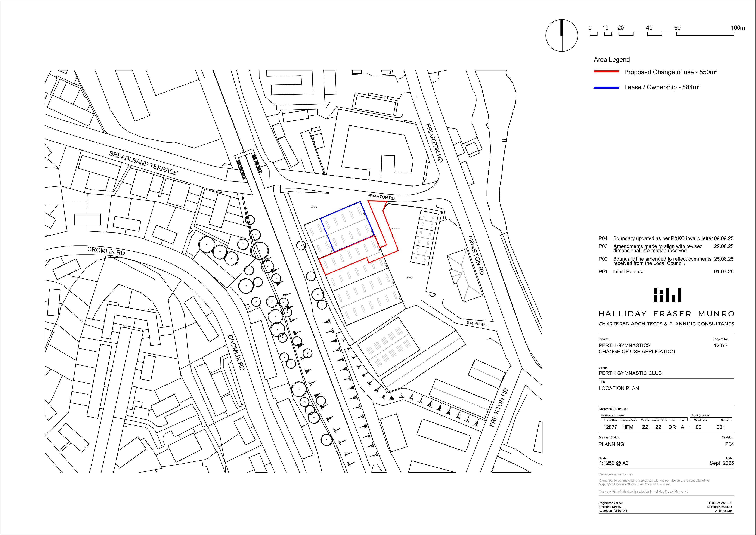The width and height of the screenshot is (756, 535).
Task: Click 'Registered Office:' address heading
Action: click(x=610, y=503)
